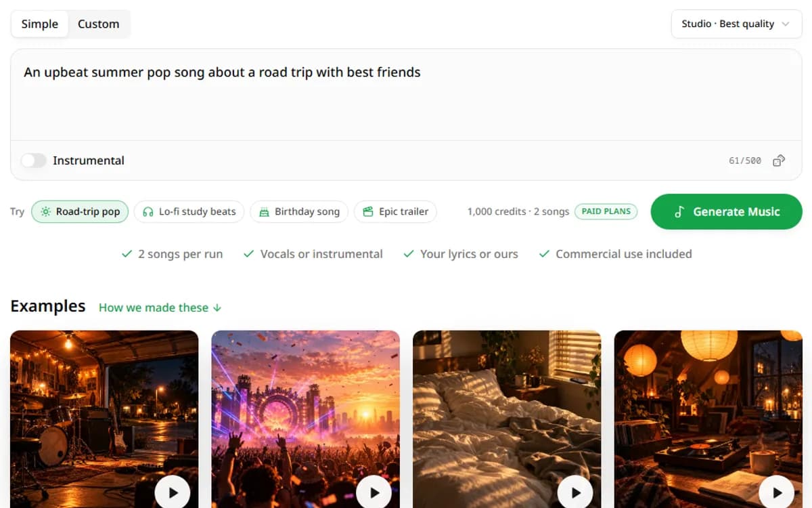
Task: Play the lantern-lit record player example
Action: 777,492
